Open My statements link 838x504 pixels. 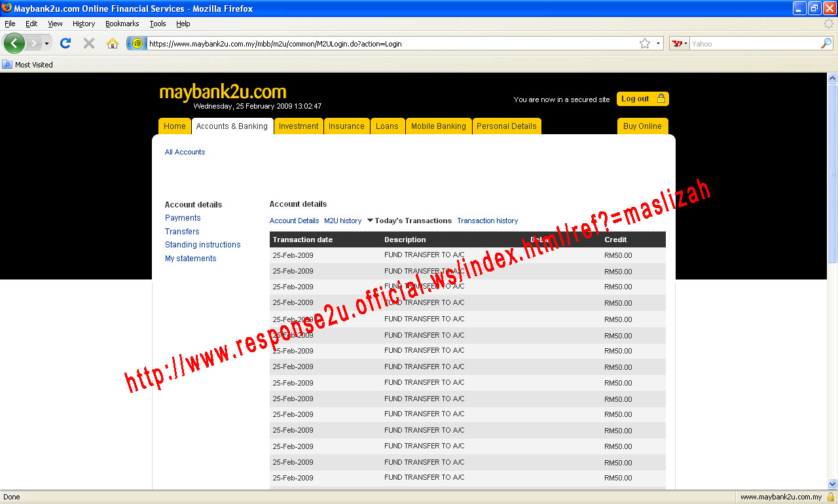point(191,259)
